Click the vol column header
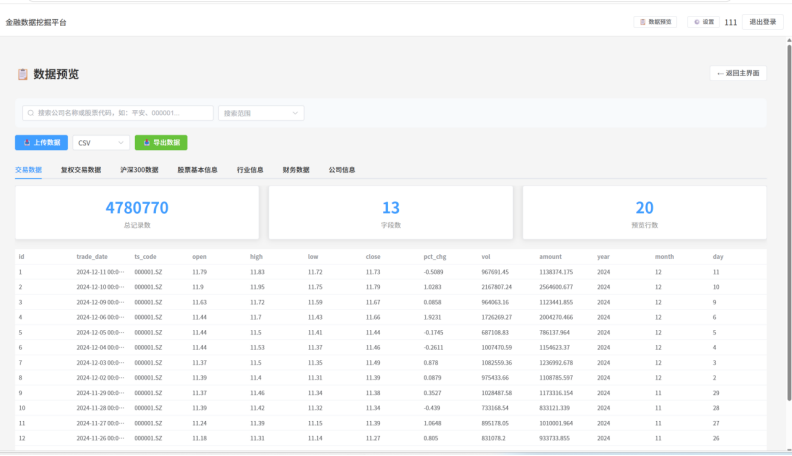This screenshot has width=792, height=456. [x=486, y=257]
